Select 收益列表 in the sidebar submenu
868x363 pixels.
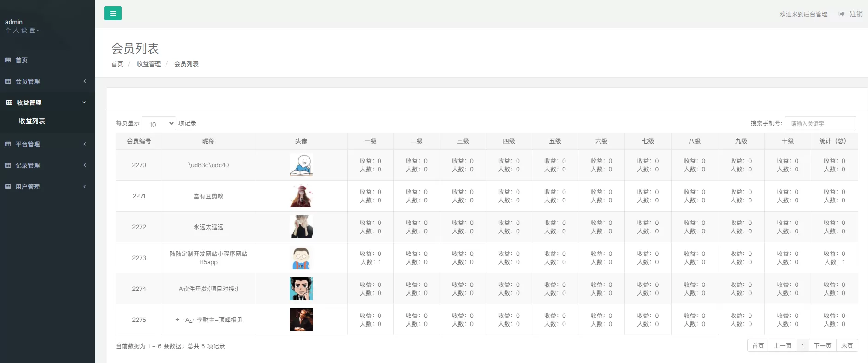(x=32, y=121)
